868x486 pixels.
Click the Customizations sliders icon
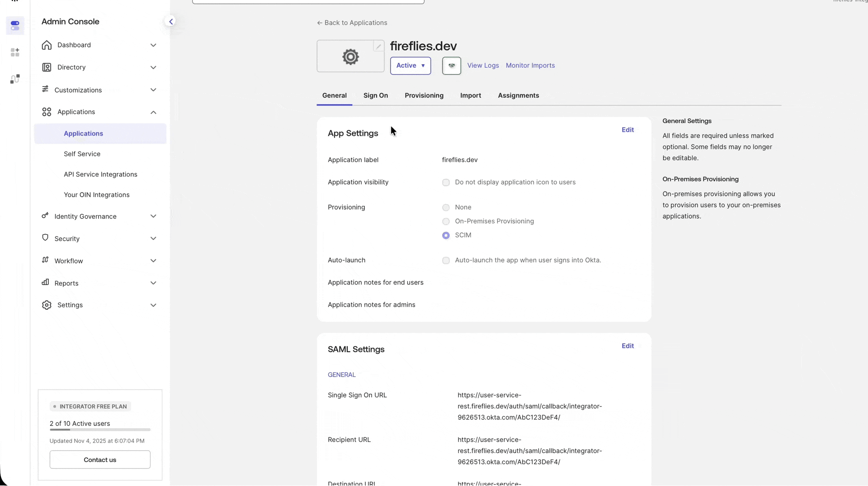click(x=45, y=89)
